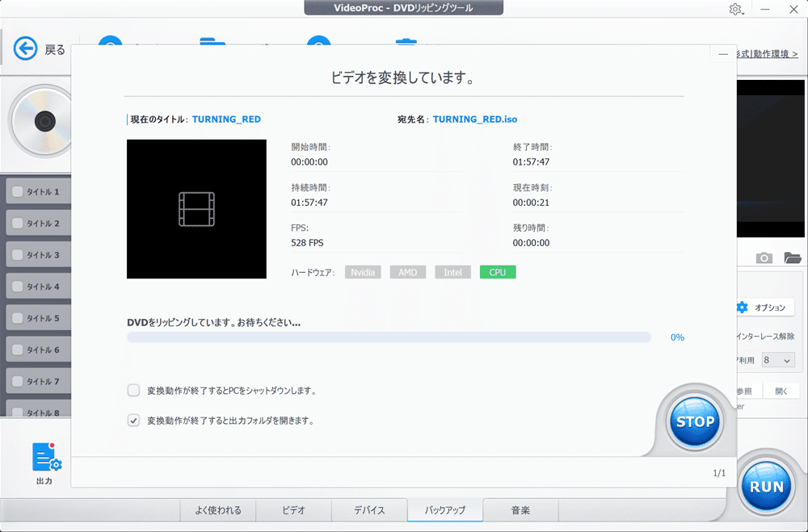Expand the CPU core count dropdown showing 8

pos(779,360)
